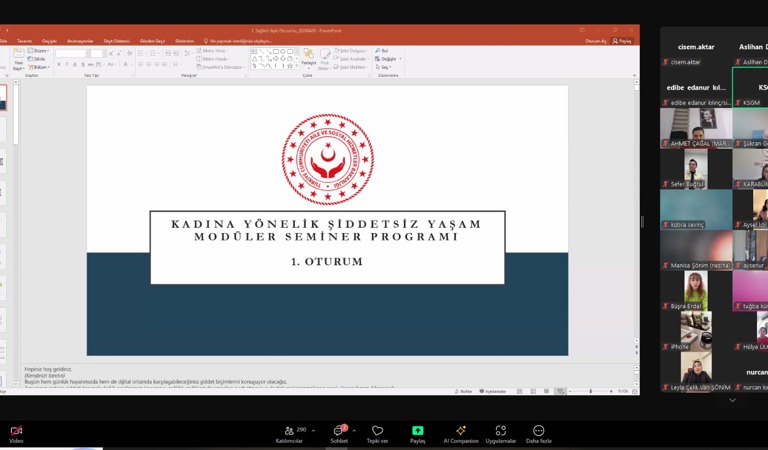Open the Animasyonlar ribbon tab
Image resolution: width=768 pixels, height=450 pixels.
click(x=80, y=41)
